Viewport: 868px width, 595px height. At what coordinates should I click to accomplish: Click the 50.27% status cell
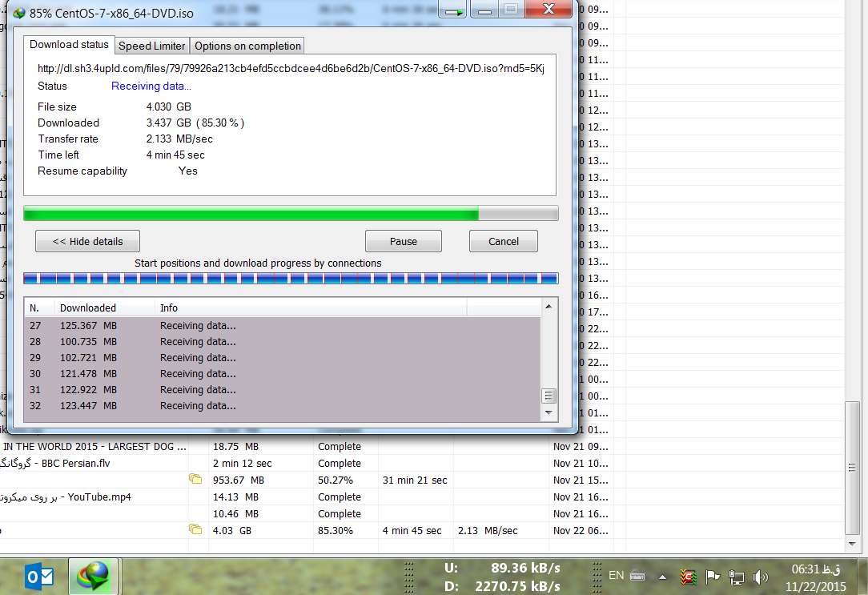(336, 480)
